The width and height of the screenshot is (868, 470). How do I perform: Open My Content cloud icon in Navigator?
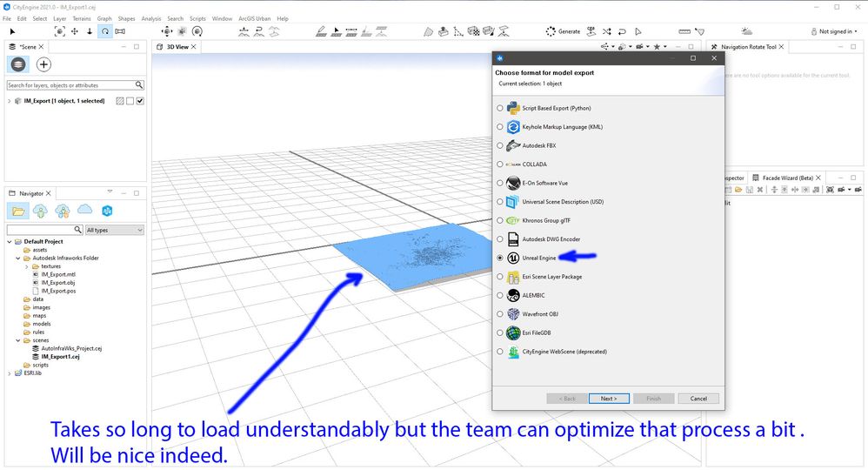click(x=40, y=211)
